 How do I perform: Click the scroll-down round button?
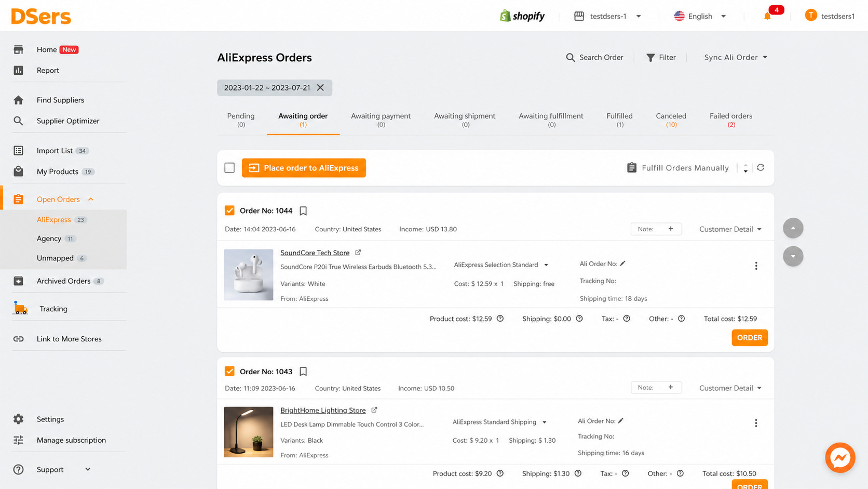[793, 256]
